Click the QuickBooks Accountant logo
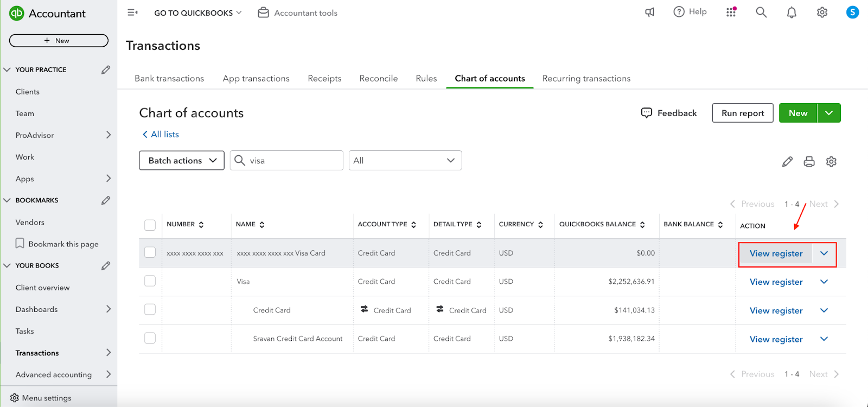The width and height of the screenshot is (868, 407). coord(47,14)
